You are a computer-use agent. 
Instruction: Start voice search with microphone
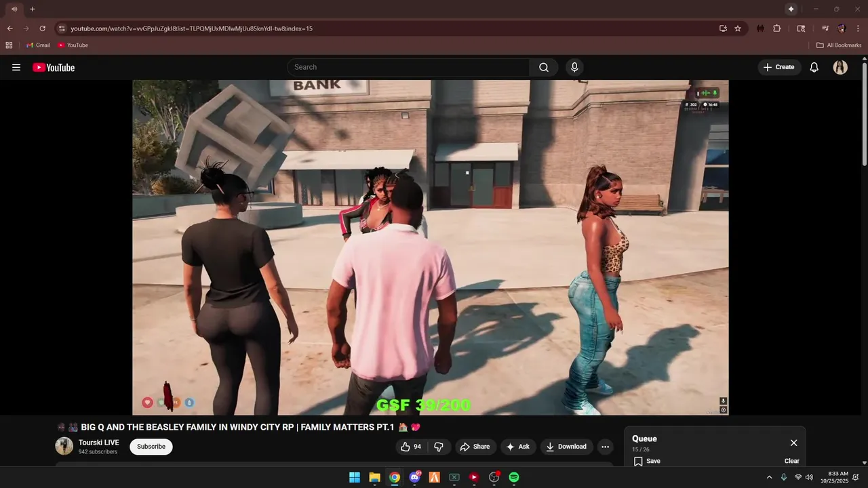[x=574, y=67]
